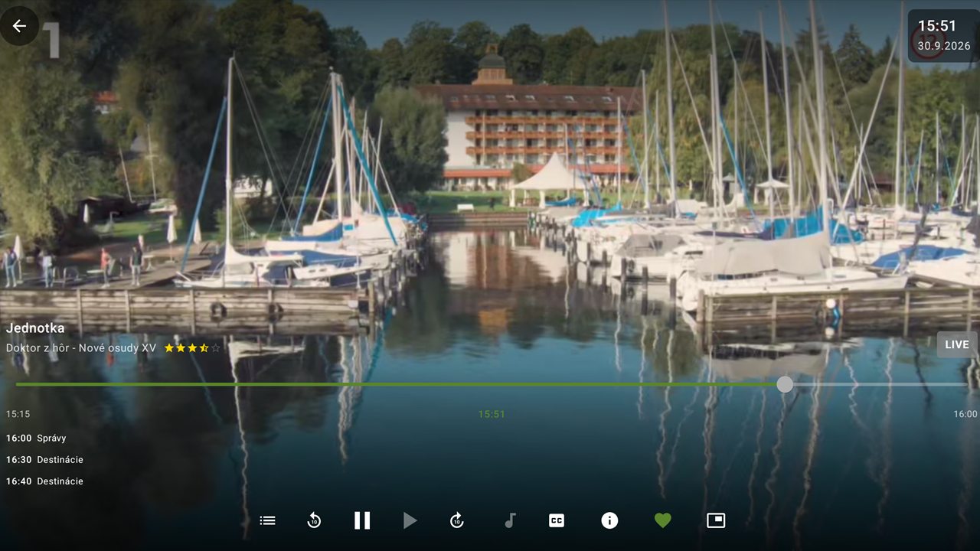Image resolution: width=980 pixels, height=551 pixels.
Task: Click the green 15:51 position label
Action: (492, 414)
